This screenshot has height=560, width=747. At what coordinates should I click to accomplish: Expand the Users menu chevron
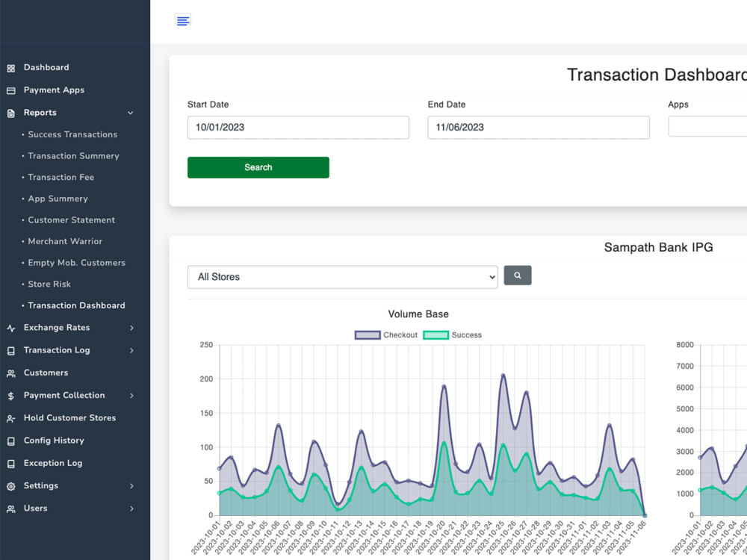(x=131, y=508)
